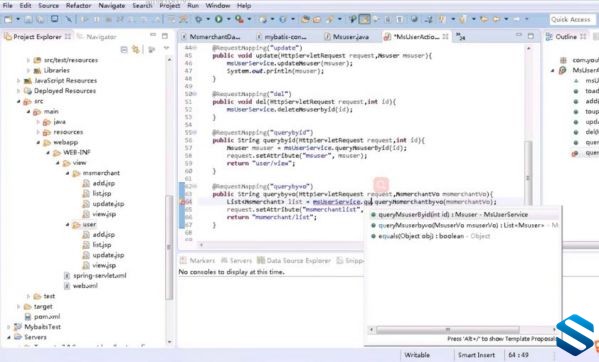Viewport: 599px width, 362px height.
Task: Launch Debug with the bug icon
Action: click(x=199, y=19)
